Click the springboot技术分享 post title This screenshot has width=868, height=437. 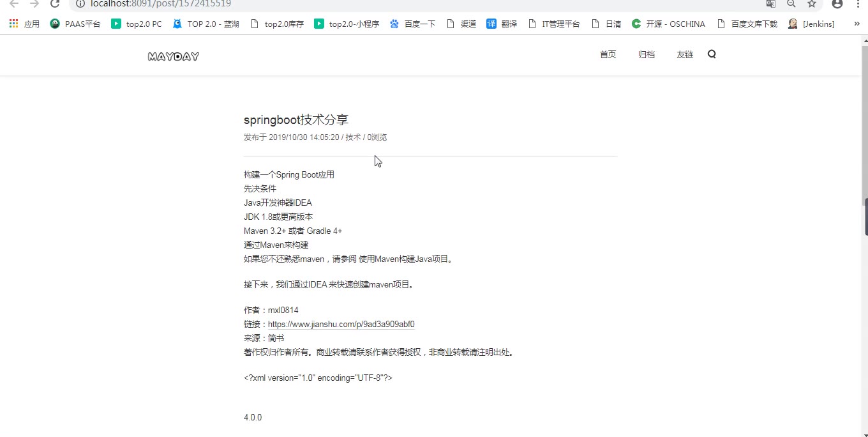coord(296,119)
